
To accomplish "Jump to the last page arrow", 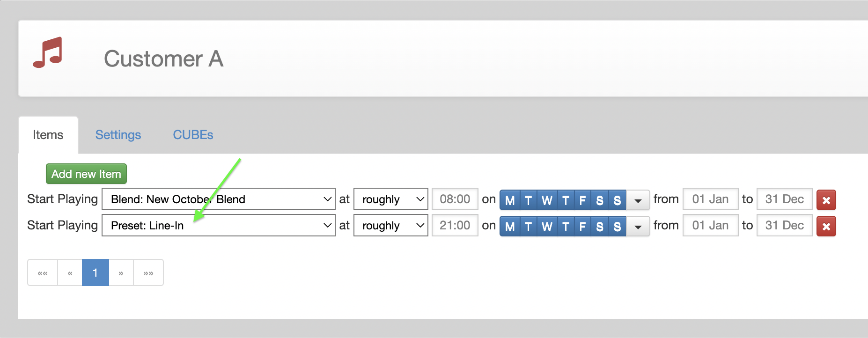I will [148, 272].
